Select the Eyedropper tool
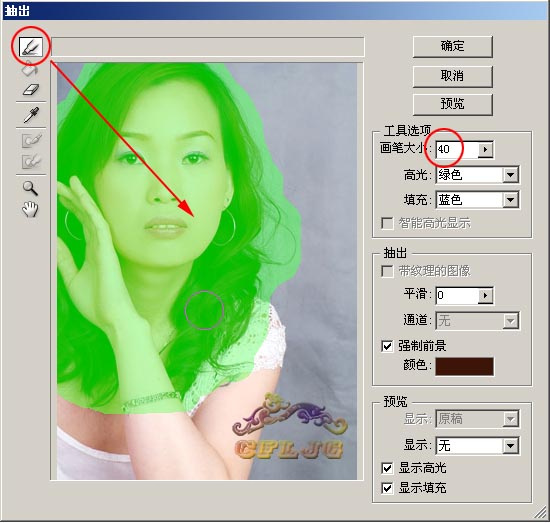550x523 pixels. 31,115
